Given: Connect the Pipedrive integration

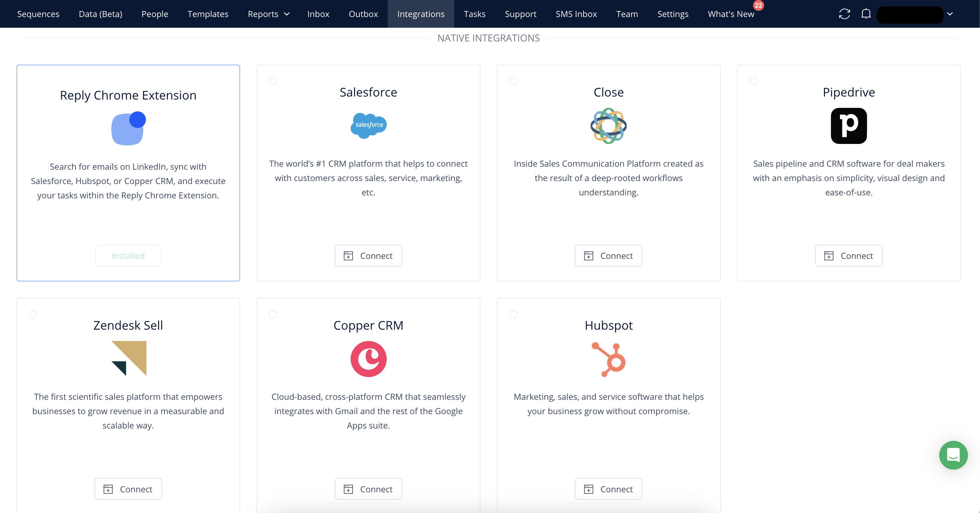Looking at the screenshot, I should click(848, 256).
